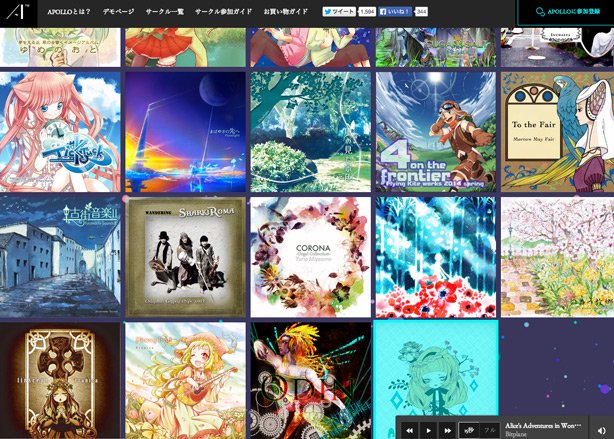This screenshot has width=614, height=439.
Task: Open the top-row sitting girls album cover
Action: point(311,47)
